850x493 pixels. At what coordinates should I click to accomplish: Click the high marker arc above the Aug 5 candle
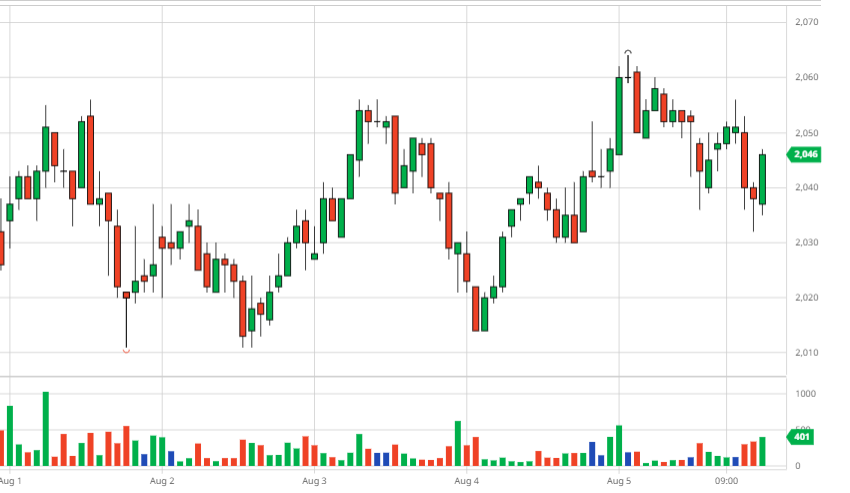(628, 52)
